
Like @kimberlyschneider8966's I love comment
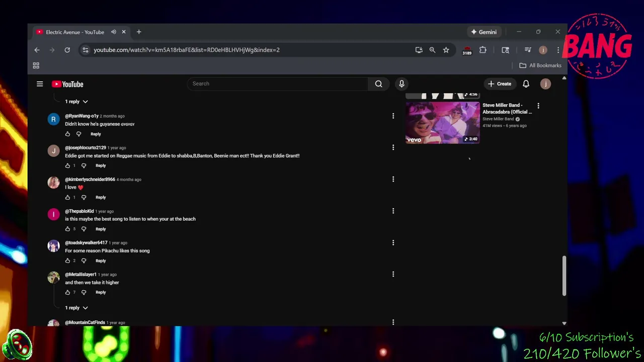(x=67, y=197)
